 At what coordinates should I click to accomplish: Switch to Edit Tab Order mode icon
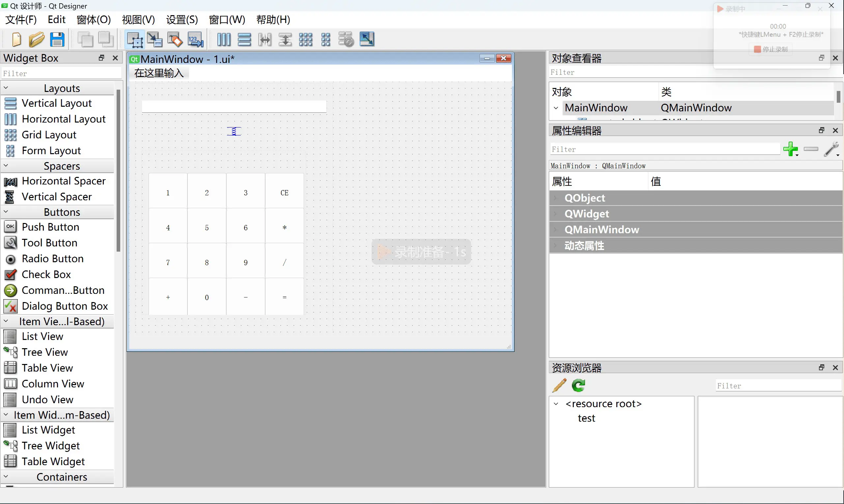coord(196,40)
